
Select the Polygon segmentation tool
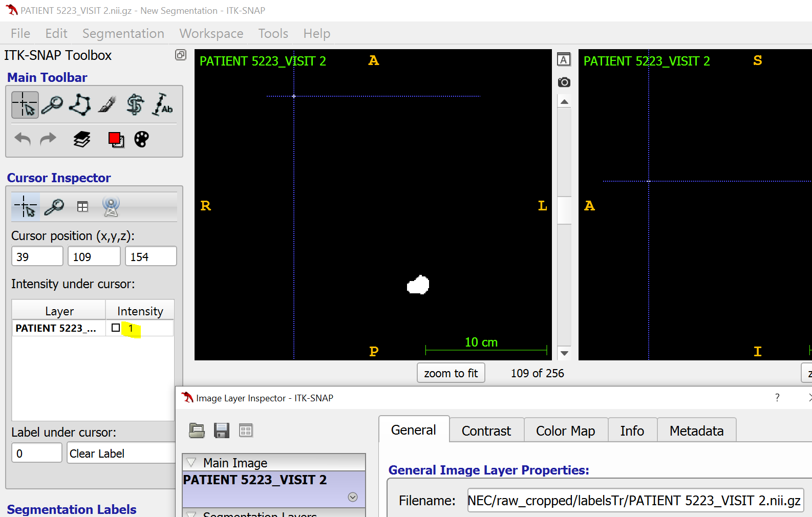click(80, 105)
